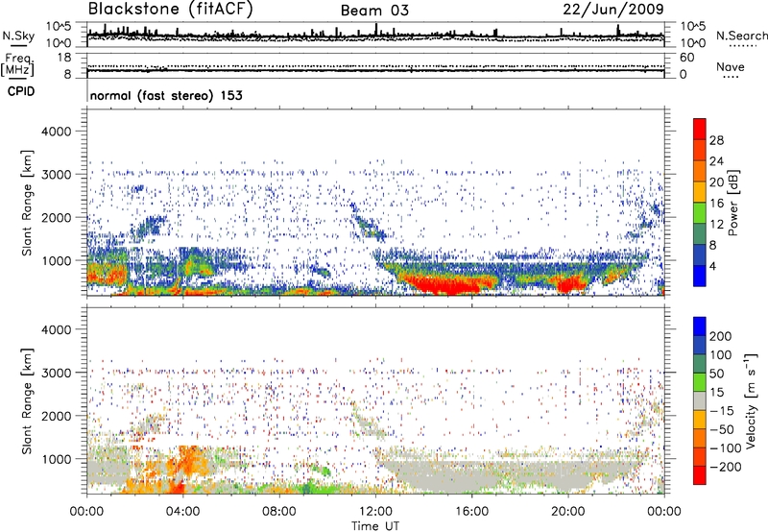Select text "normal (fast stereo) 153"

point(166,95)
